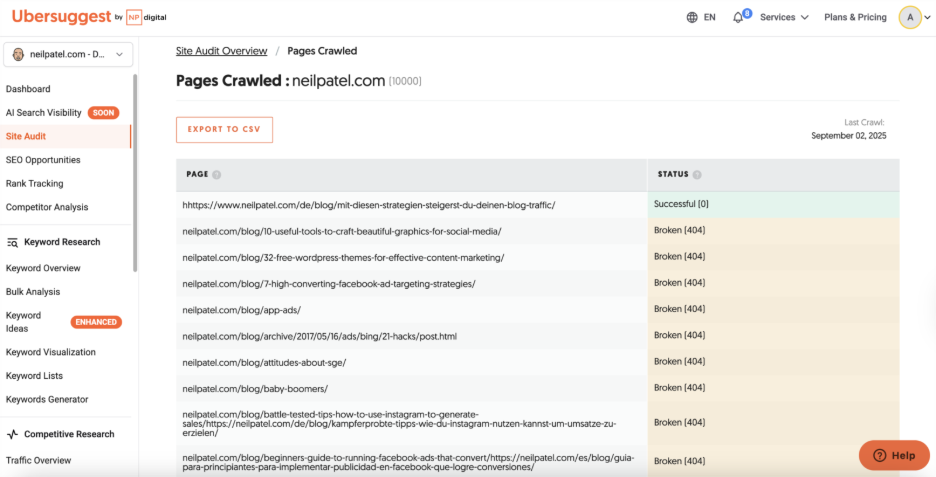Follow Site Audit Overview breadcrumb link

[221, 51]
